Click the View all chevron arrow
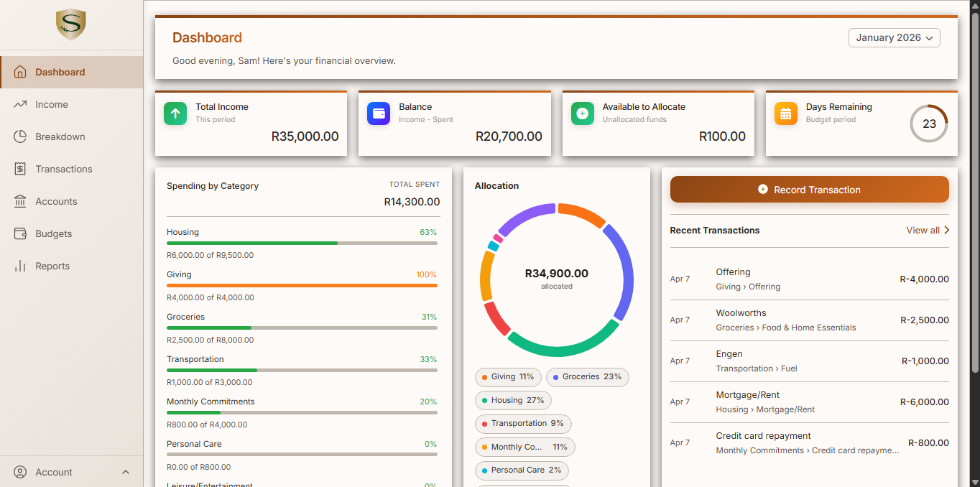The width and height of the screenshot is (980, 487). click(946, 230)
